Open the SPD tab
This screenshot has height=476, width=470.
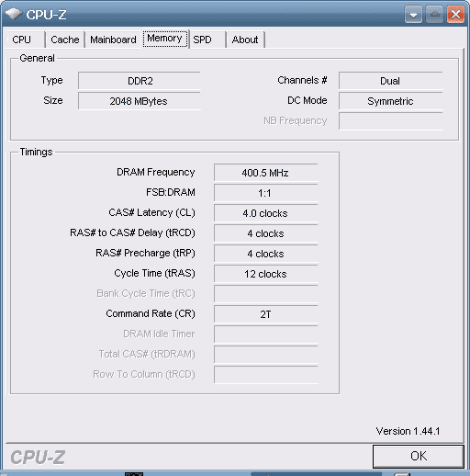[x=207, y=40]
